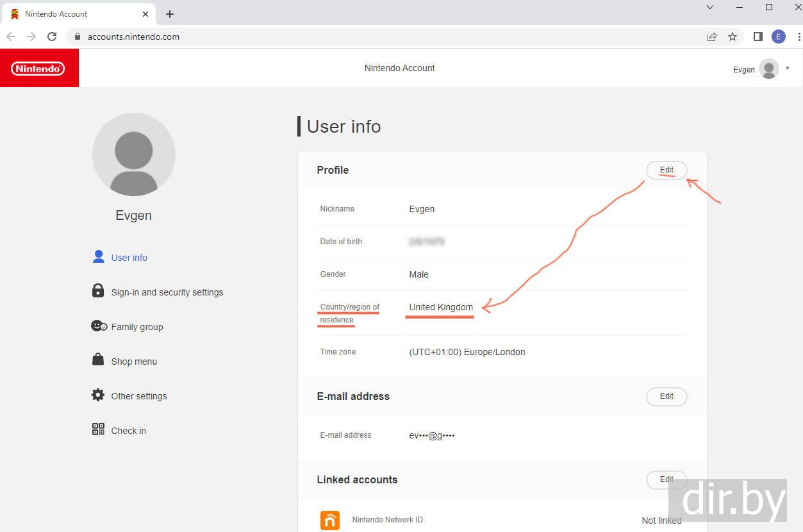This screenshot has width=803, height=532.
Task: Click the Other settings gear icon
Action: coord(98,395)
